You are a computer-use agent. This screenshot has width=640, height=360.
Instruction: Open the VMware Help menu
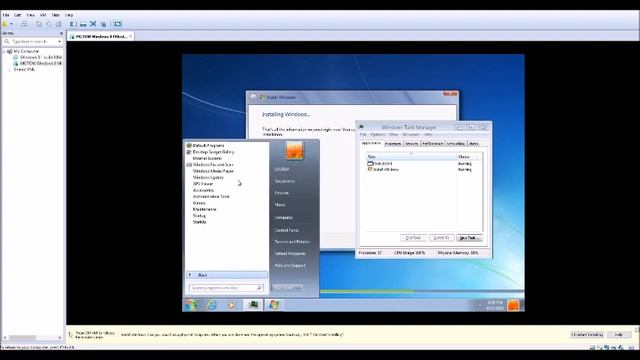[x=69, y=15]
